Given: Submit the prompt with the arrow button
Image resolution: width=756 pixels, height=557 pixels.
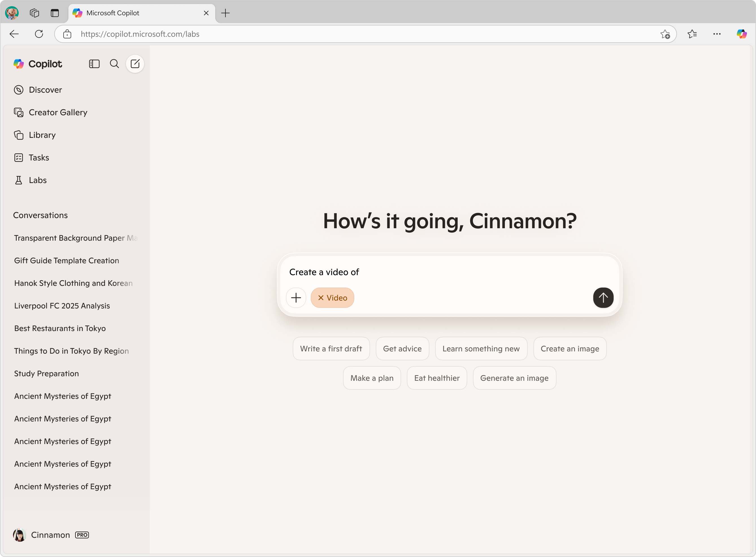Looking at the screenshot, I should tap(603, 297).
